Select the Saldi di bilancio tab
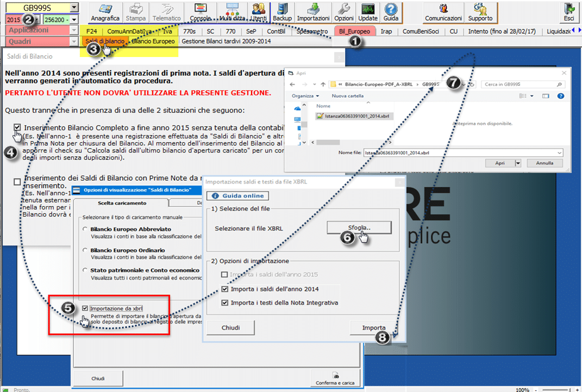582x392 pixels. pos(104,41)
